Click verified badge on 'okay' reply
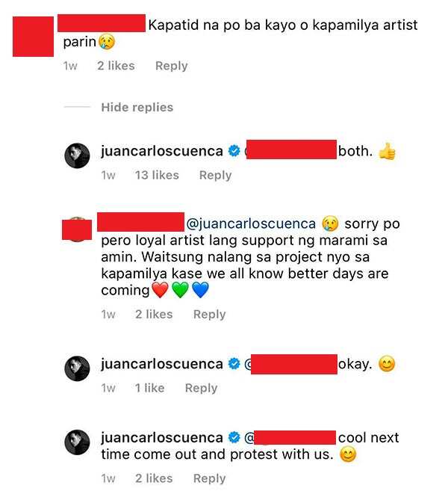 [x=234, y=364]
